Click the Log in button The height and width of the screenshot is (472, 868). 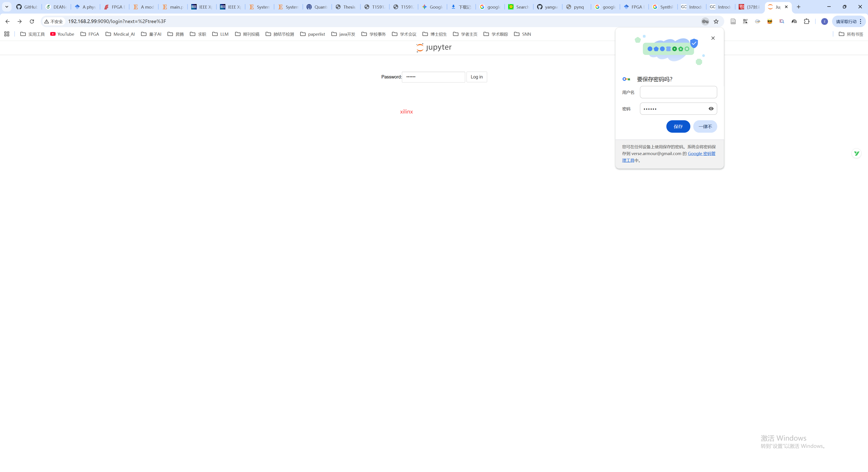(x=476, y=77)
